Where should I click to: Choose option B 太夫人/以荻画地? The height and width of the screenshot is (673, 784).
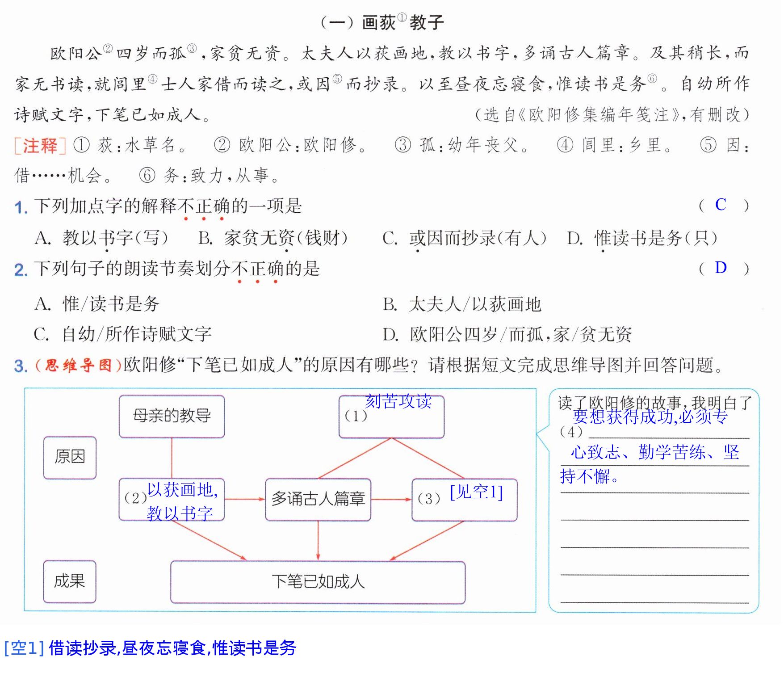462,304
